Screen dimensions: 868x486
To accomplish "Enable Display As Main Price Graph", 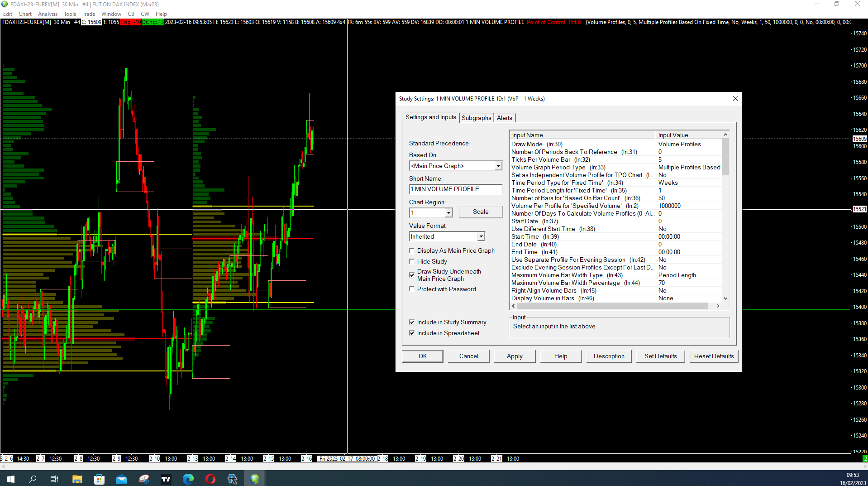I will point(412,250).
